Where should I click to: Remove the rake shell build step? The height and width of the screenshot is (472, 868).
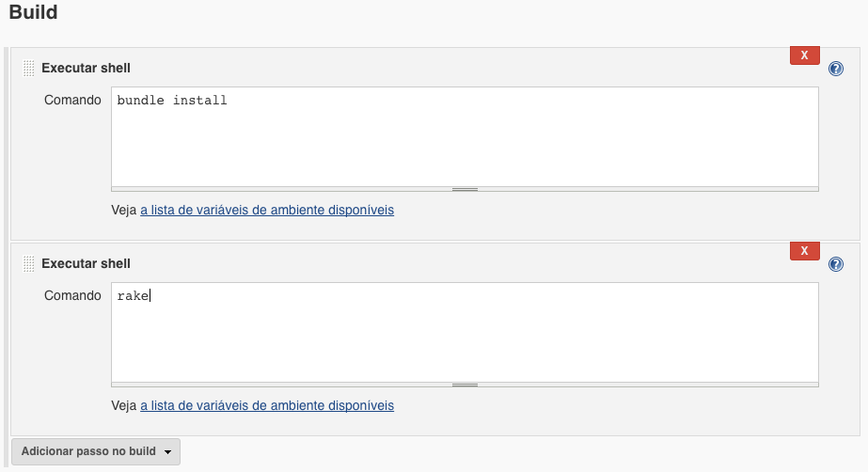click(x=804, y=251)
